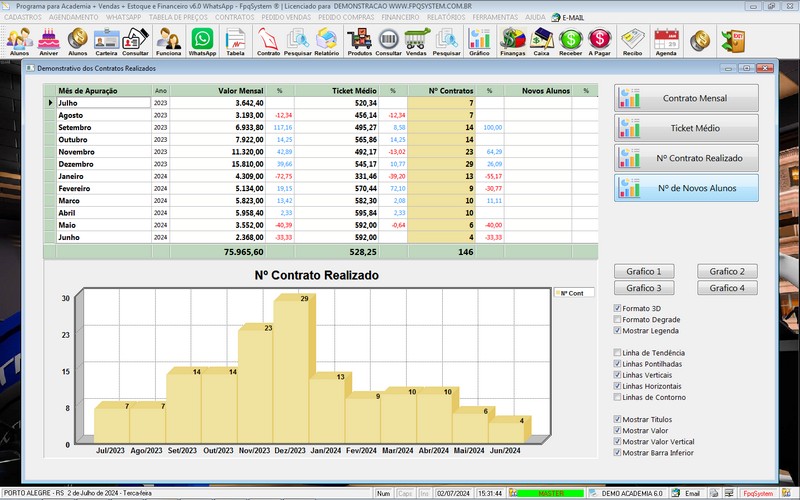The width and height of the screenshot is (800, 500).
Task: Toggle the Mostrar Valor Vertical checkbox
Action: (x=617, y=442)
